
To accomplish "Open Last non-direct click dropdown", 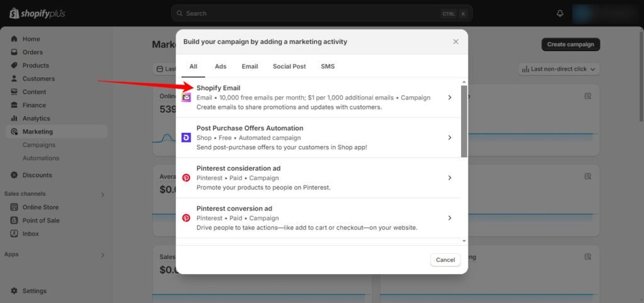I will (x=559, y=69).
